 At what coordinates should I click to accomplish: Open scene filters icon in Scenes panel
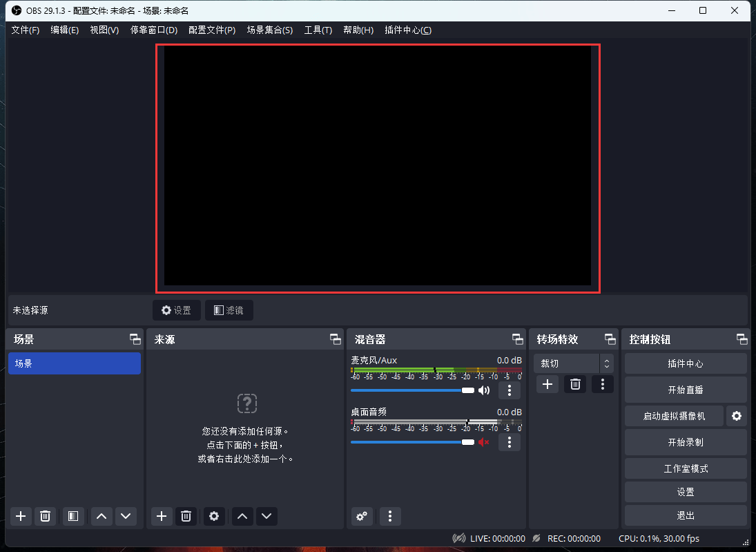[x=72, y=516]
